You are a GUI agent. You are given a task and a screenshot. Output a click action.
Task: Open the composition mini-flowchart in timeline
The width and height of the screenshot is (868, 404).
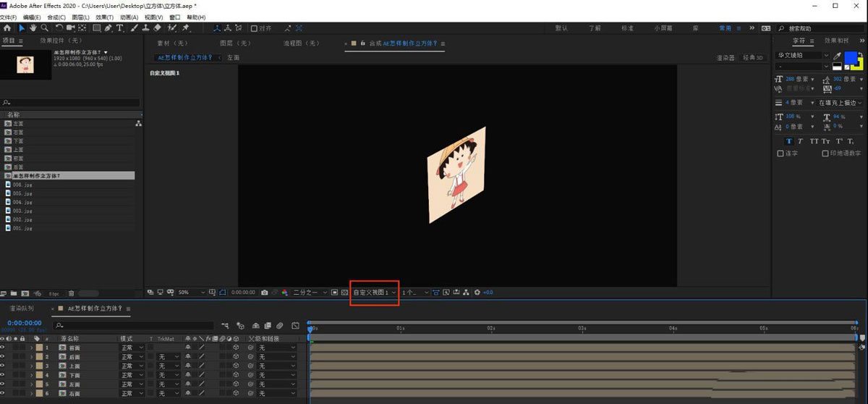click(226, 326)
